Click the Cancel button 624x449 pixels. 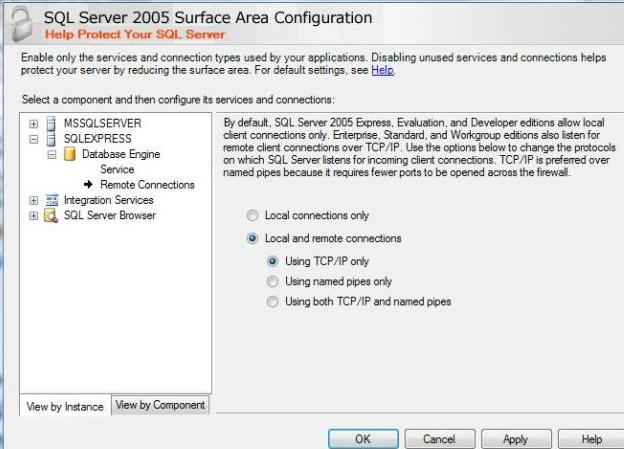coord(440,439)
